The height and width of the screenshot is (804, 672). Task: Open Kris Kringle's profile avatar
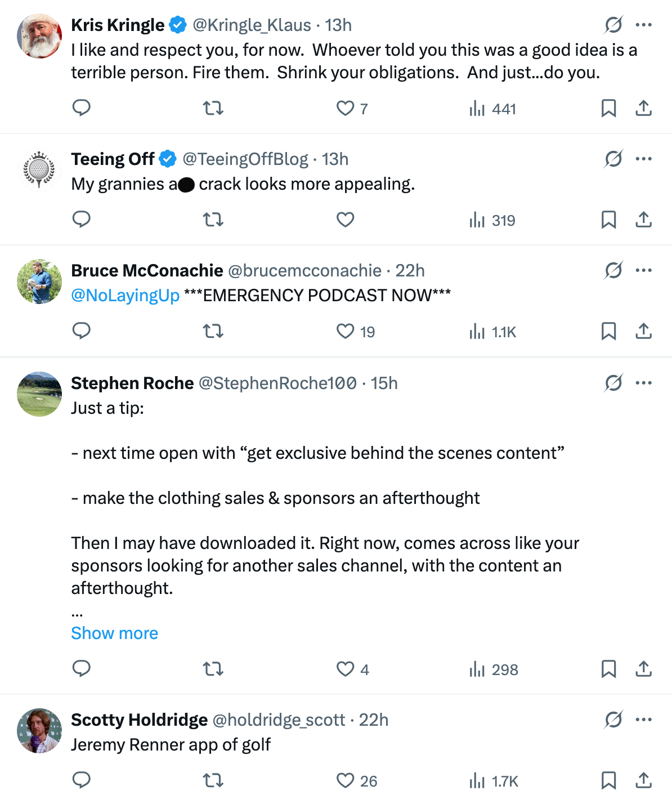[x=39, y=36]
